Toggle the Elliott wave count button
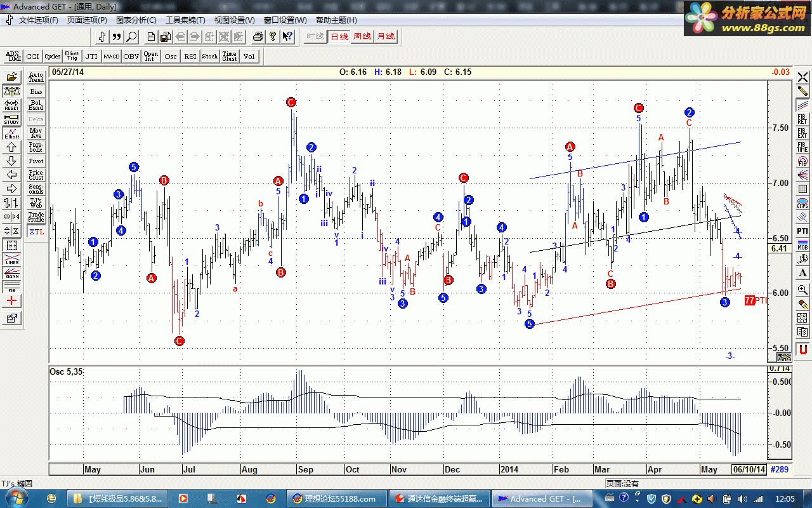This screenshot has width=812, height=508. click(11, 133)
